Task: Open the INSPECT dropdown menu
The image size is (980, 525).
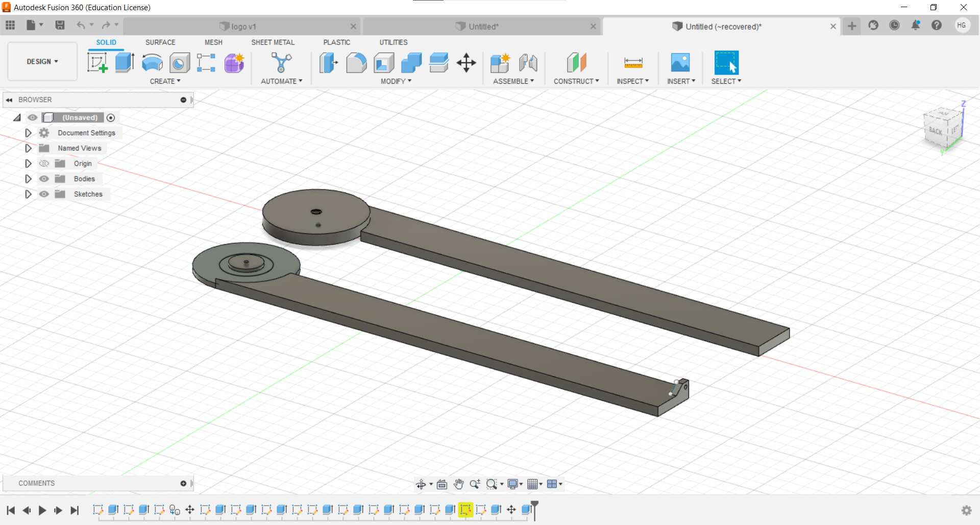Action: [x=632, y=81]
